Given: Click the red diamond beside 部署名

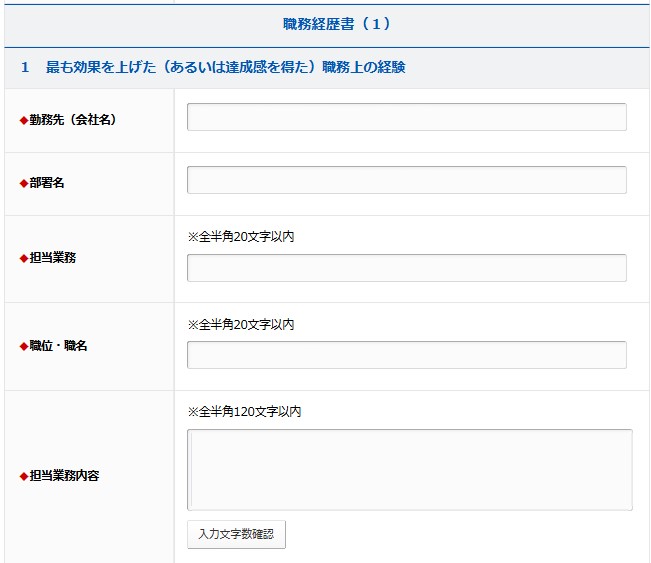Looking at the screenshot, I should point(24,183).
